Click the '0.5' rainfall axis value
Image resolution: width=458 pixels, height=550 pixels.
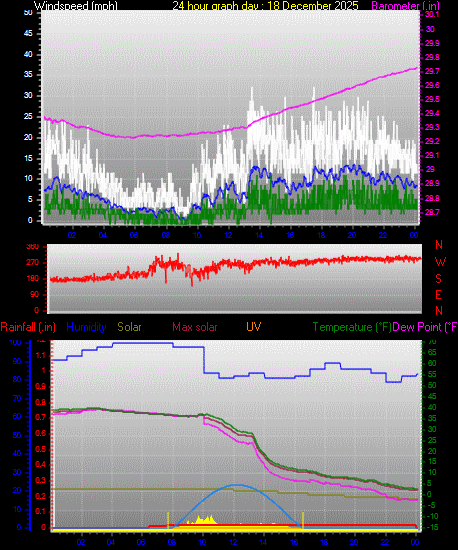41,449
